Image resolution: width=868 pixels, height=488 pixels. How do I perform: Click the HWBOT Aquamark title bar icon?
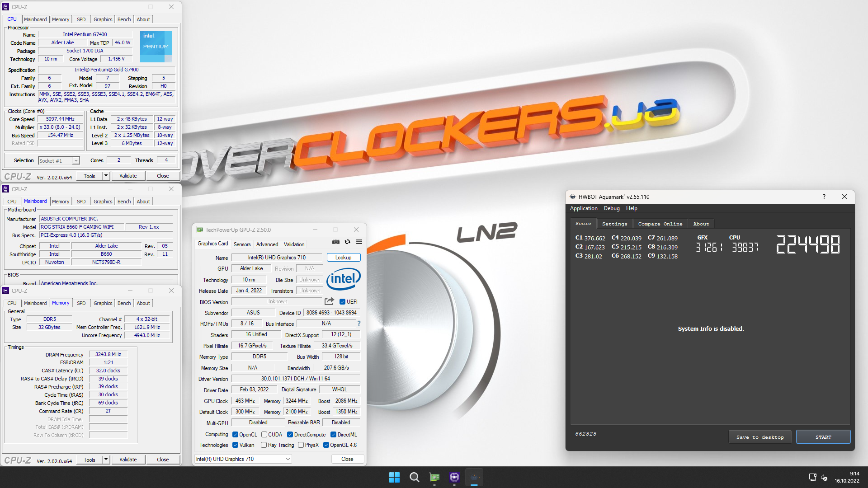coord(573,197)
